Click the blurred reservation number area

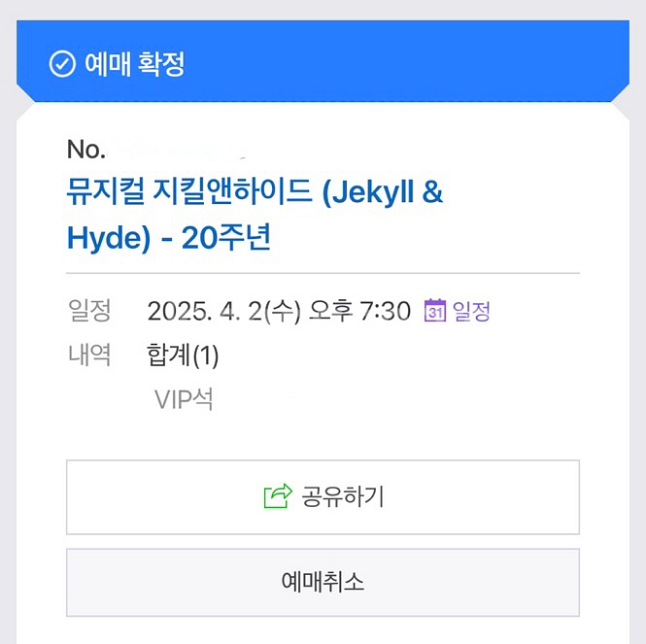(182, 150)
